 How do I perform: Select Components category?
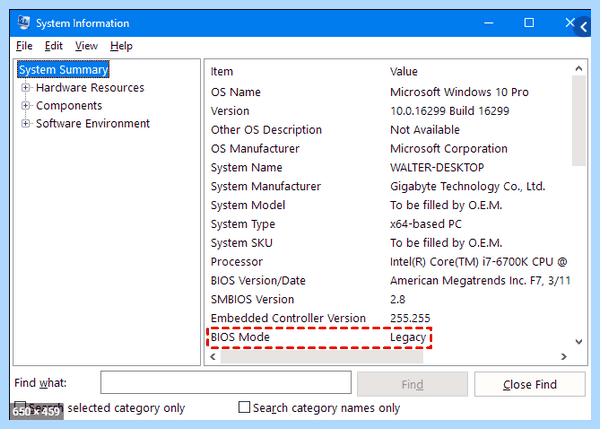click(69, 106)
